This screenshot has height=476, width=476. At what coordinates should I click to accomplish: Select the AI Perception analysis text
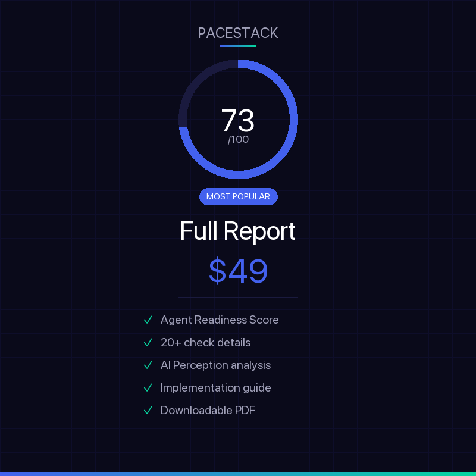tap(215, 365)
